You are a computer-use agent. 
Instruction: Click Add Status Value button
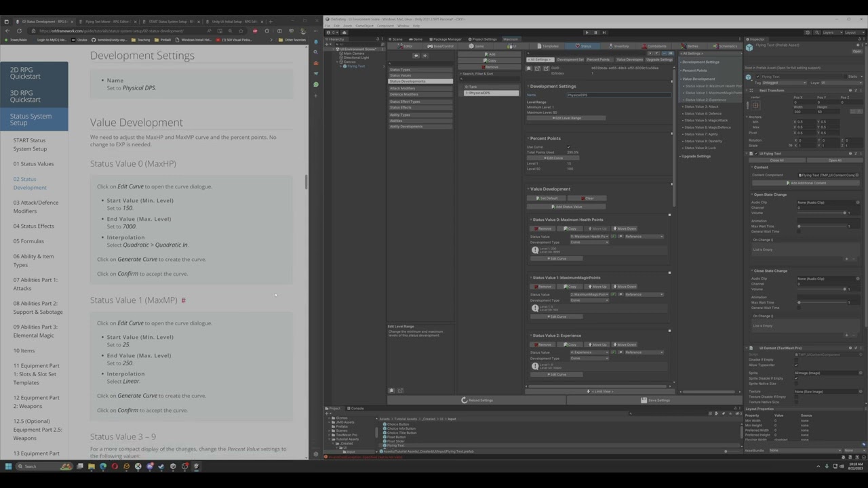[566, 207]
